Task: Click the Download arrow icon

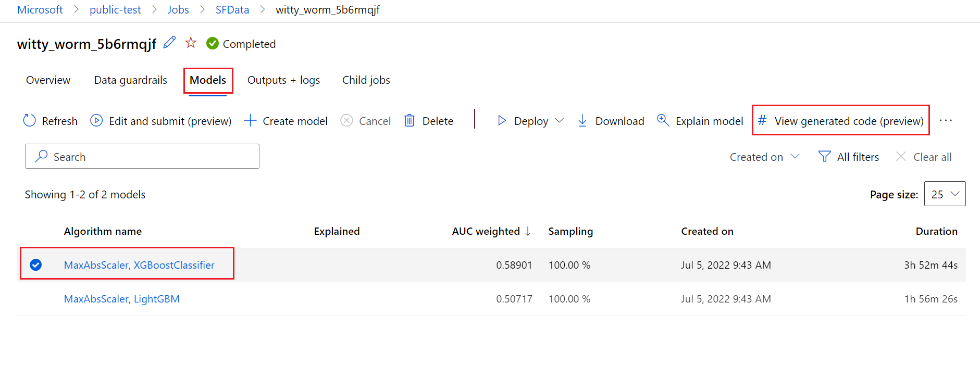Action: 582,121
